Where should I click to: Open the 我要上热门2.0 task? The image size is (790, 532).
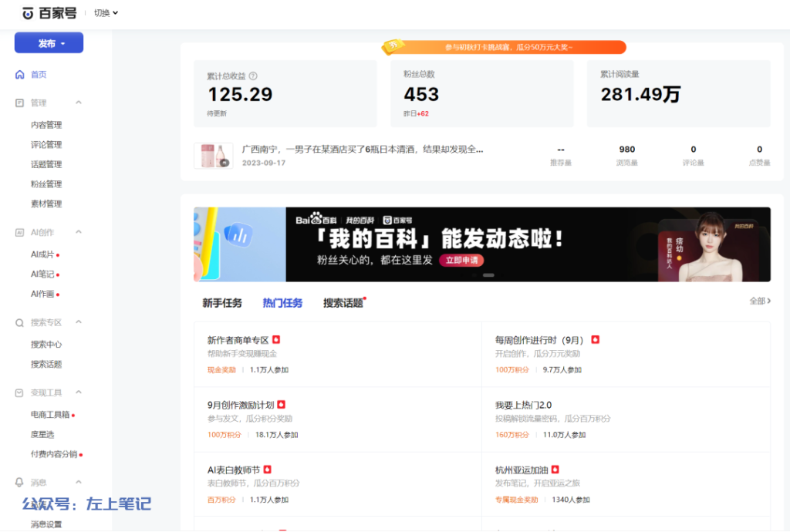click(x=524, y=405)
